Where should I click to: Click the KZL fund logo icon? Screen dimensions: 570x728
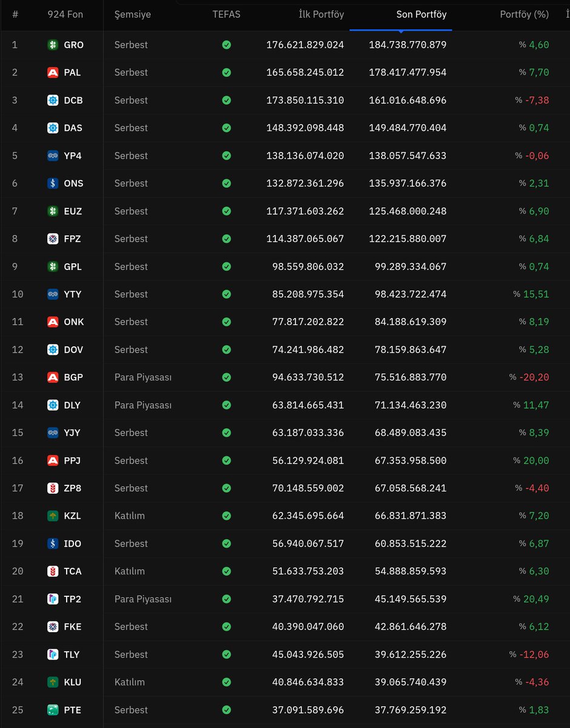pos(53,516)
